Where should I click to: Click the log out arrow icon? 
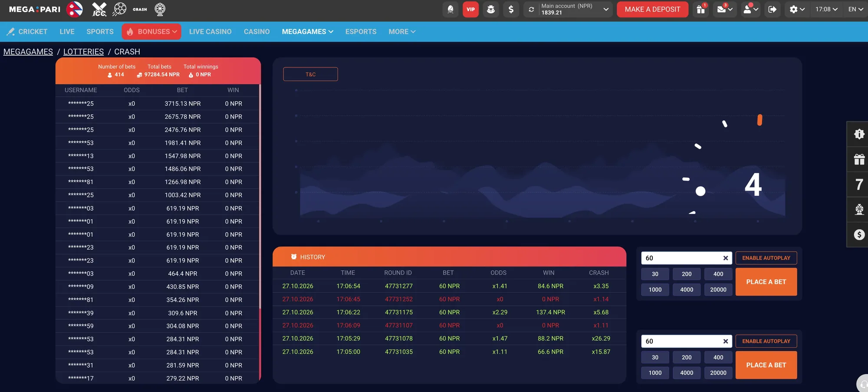[x=773, y=9]
